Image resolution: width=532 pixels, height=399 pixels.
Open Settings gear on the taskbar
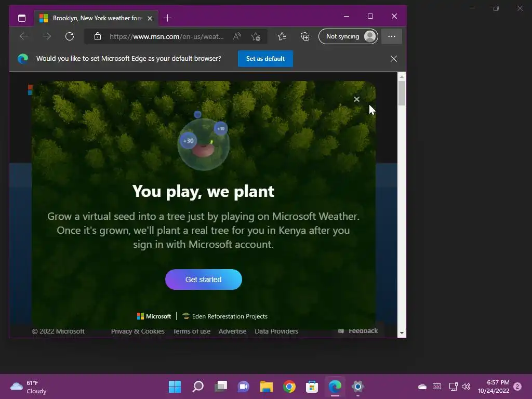point(357,387)
